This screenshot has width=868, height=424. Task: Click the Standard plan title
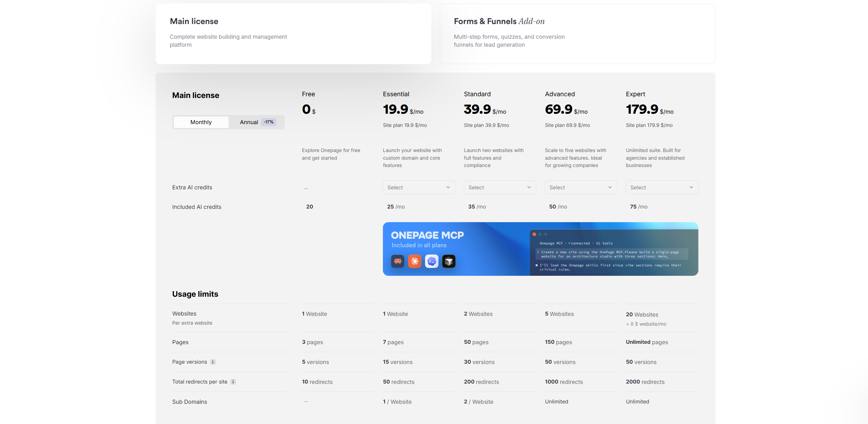coord(477,94)
